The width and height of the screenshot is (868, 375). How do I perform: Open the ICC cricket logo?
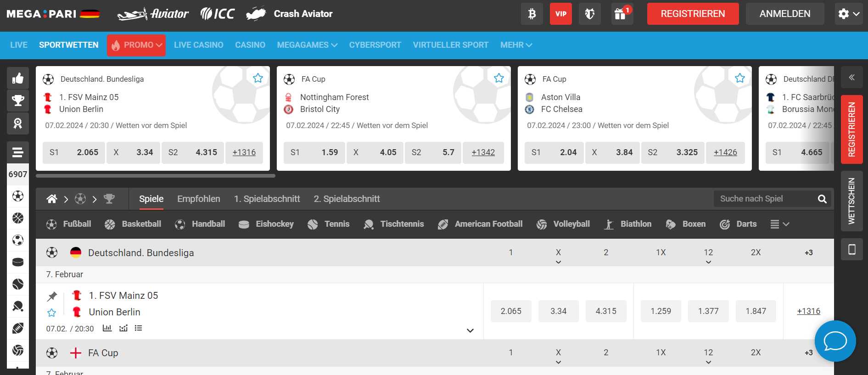coord(218,14)
